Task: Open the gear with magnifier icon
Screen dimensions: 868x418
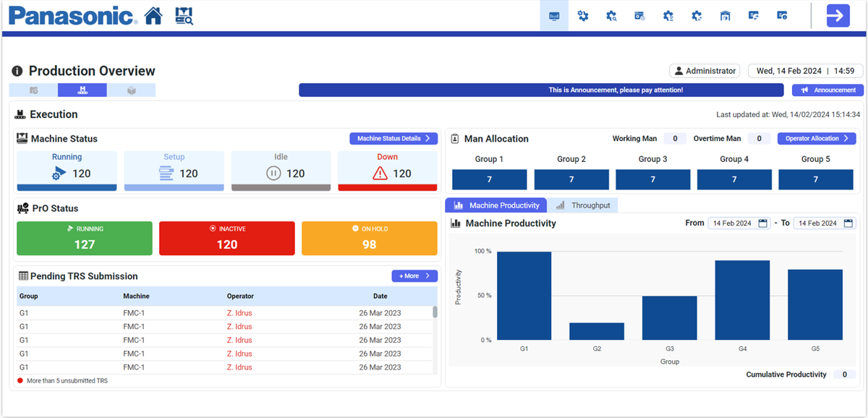Action: (x=611, y=16)
